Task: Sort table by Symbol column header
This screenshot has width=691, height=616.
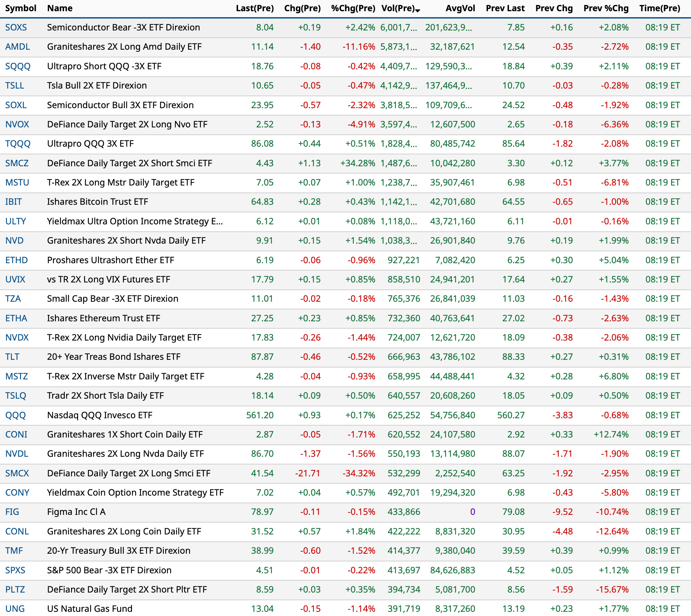Action: (x=21, y=8)
